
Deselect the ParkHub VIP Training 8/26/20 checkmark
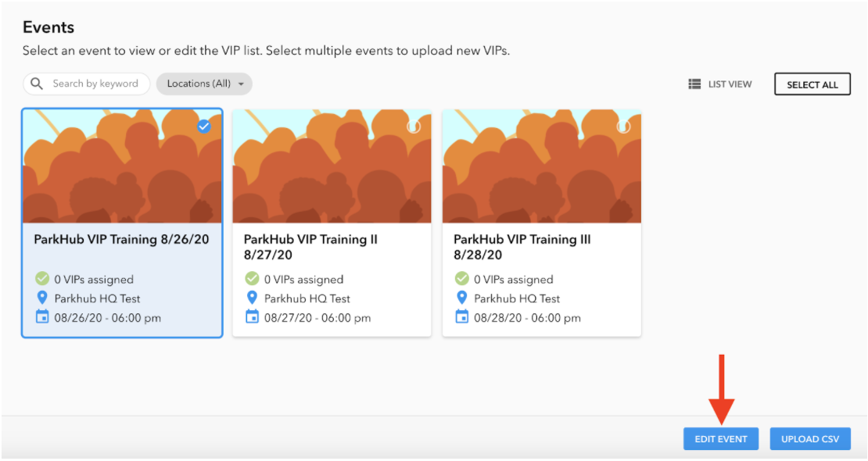pyautogui.click(x=204, y=127)
